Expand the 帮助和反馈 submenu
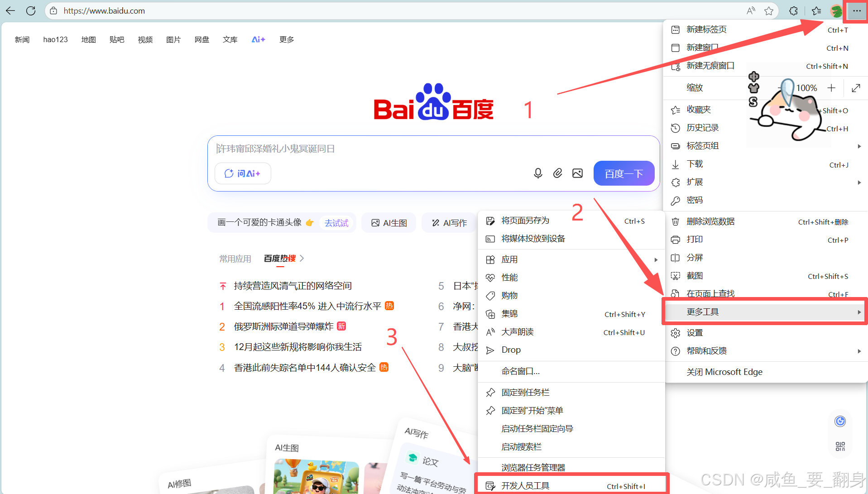Viewport: 868px width, 494px height. coord(765,351)
